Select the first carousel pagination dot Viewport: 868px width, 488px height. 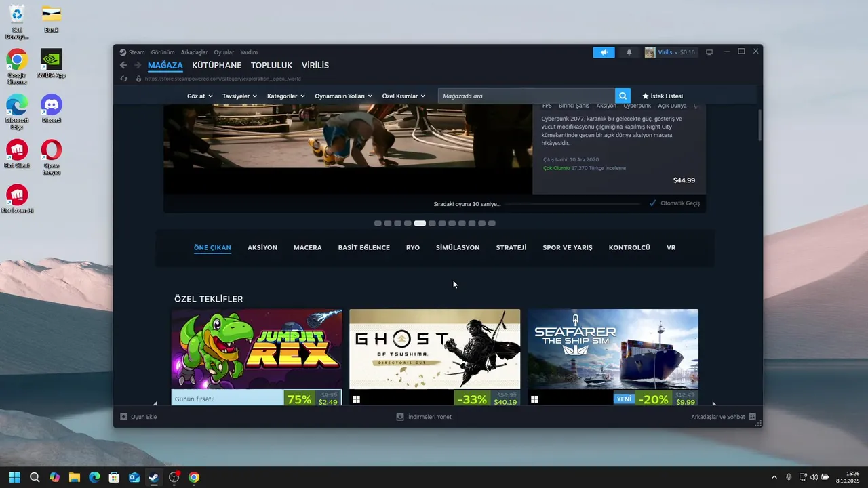pyautogui.click(x=378, y=223)
